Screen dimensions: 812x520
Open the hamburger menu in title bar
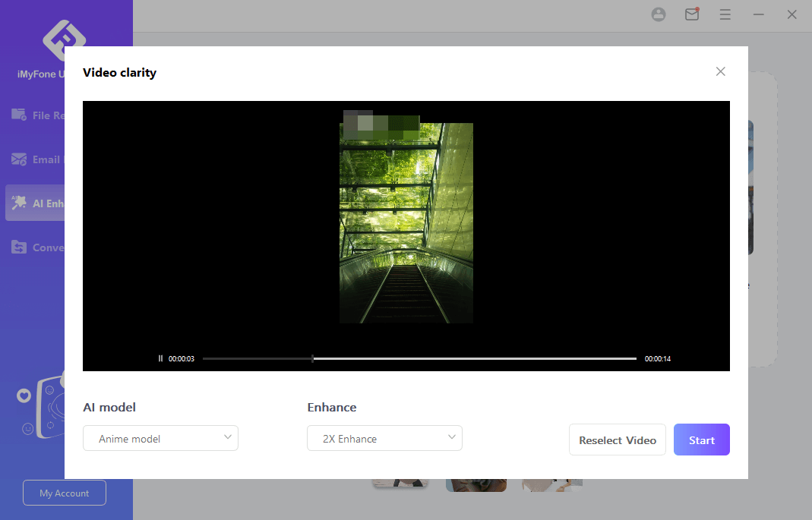[725, 14]
